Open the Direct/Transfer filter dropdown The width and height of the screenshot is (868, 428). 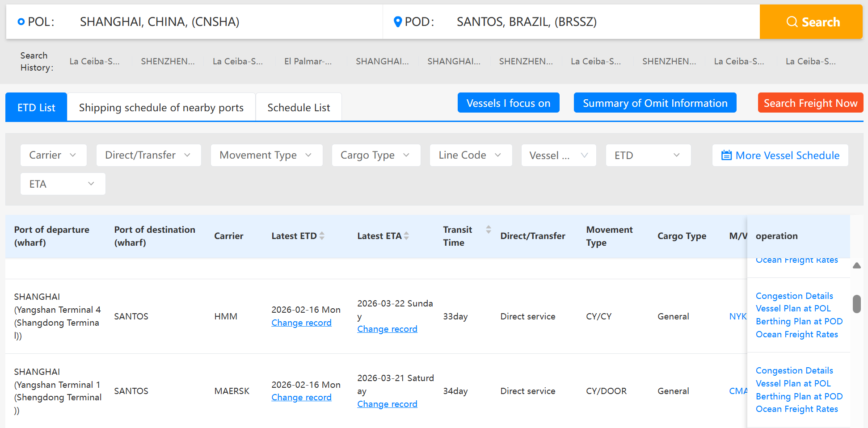pos(148,155)
